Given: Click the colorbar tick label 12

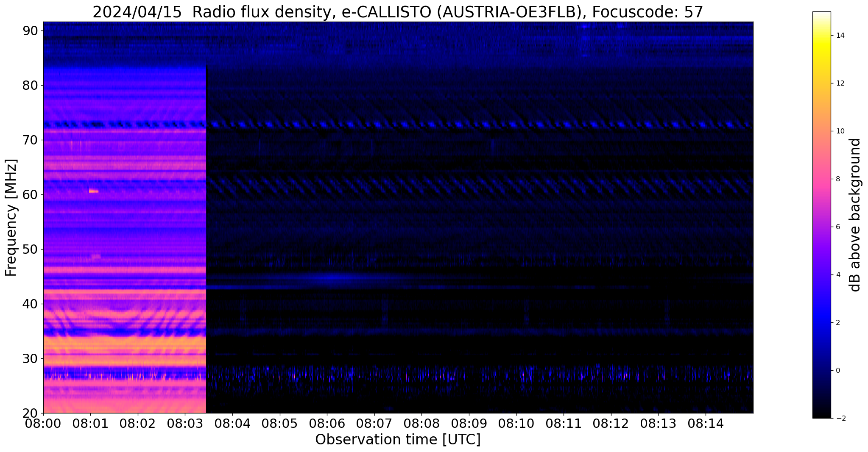Looking at the screenshot, I should click(x=840, y=83).
